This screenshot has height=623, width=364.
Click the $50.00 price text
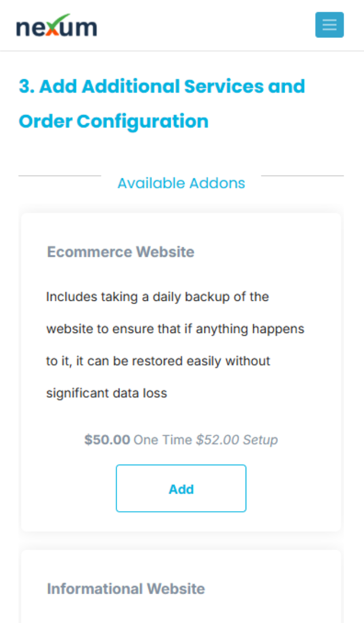(107, 440)
